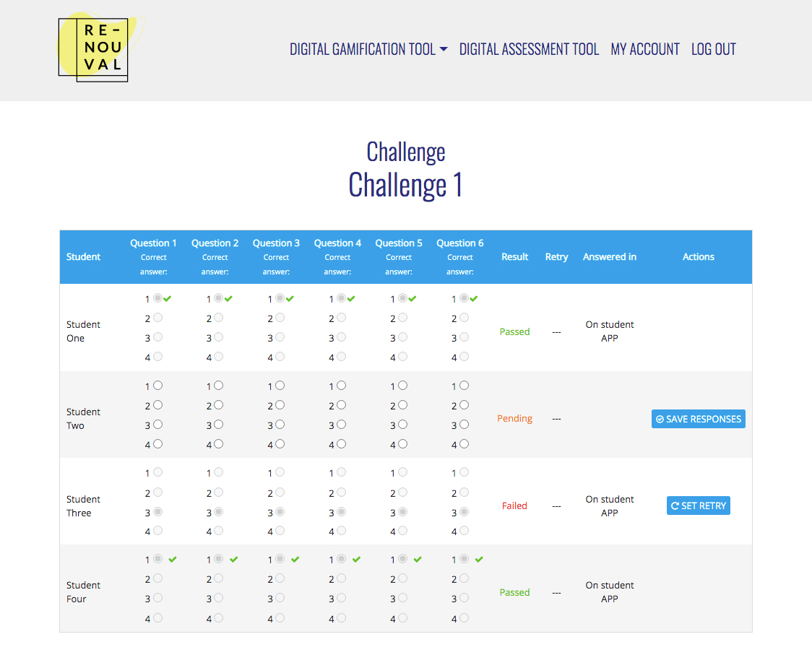Go to My Account
The width and height of the screenshot is (812, 655).
coord(645,49)
